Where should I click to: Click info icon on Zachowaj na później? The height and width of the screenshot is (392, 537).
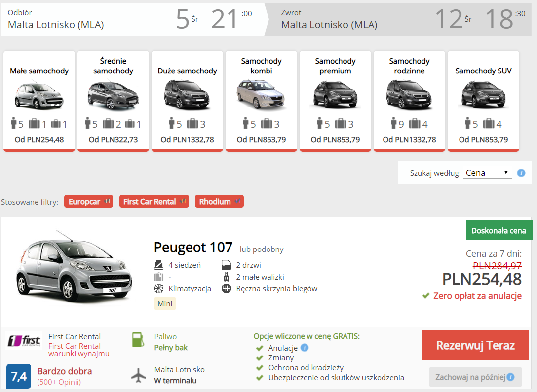coord(511,377)
